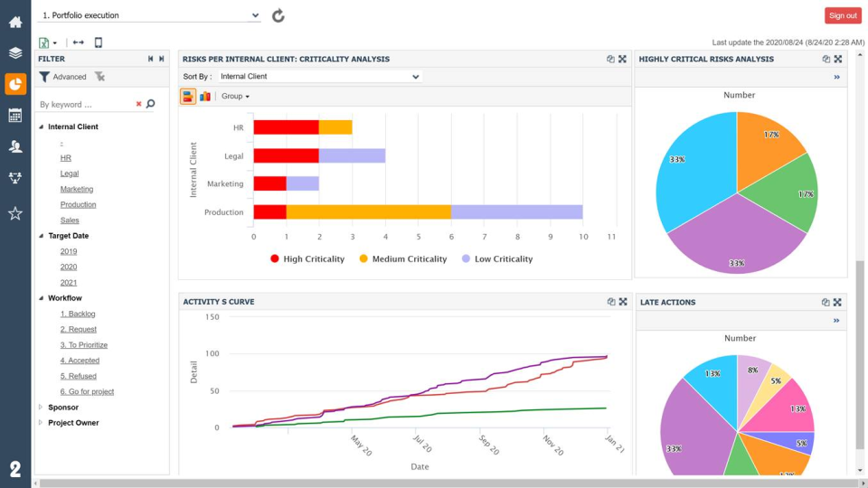Select the 2020 target date link
The width and height of the screenshot is (868, 488).
(69, 267)
